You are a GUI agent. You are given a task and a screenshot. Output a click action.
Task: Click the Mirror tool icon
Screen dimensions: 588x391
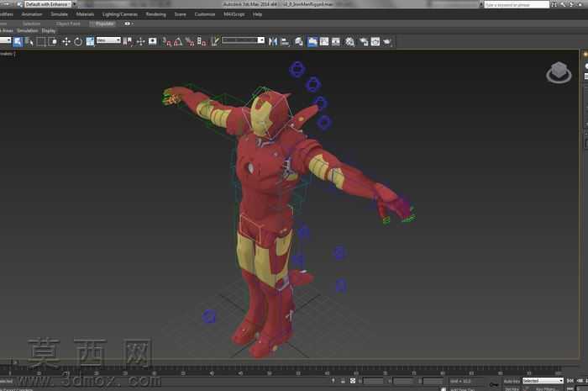[273, 42]
